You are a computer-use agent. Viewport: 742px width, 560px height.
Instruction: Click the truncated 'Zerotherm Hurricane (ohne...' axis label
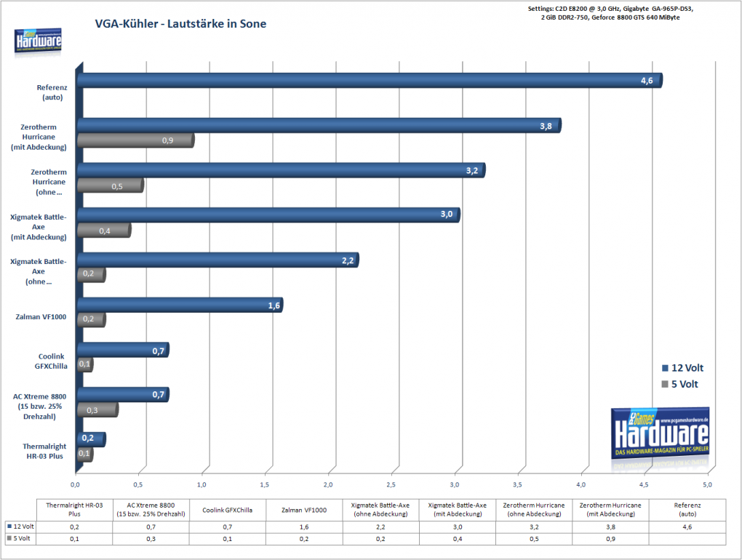tap(49, 182)
